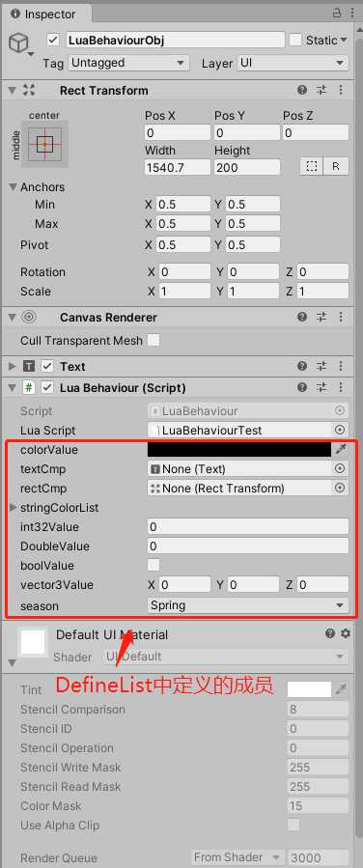Image resolution: width=363 pixels, height=868 pixels.
Task: Pick color with colorValue eyedropper
Action: tap(340, 450)
